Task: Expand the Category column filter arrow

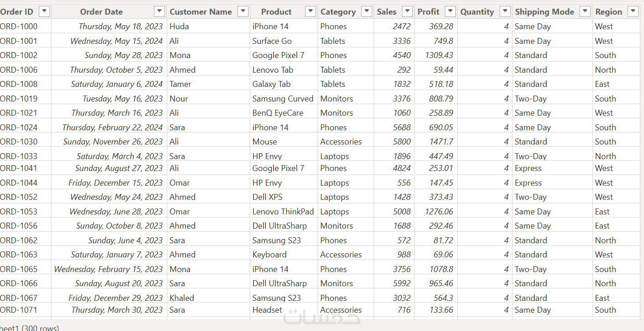Action: point(366,11)
